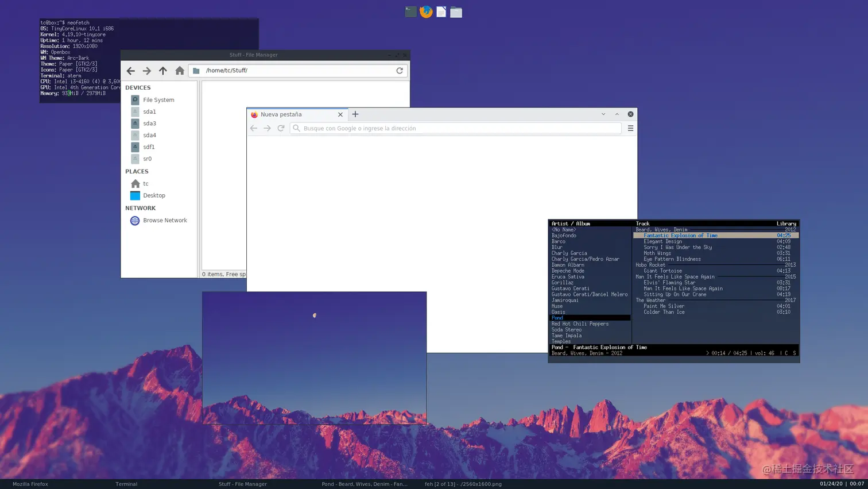Select track Colder Than Ice
The width and height of the screenshot is (868, 489).
(664, 312)
